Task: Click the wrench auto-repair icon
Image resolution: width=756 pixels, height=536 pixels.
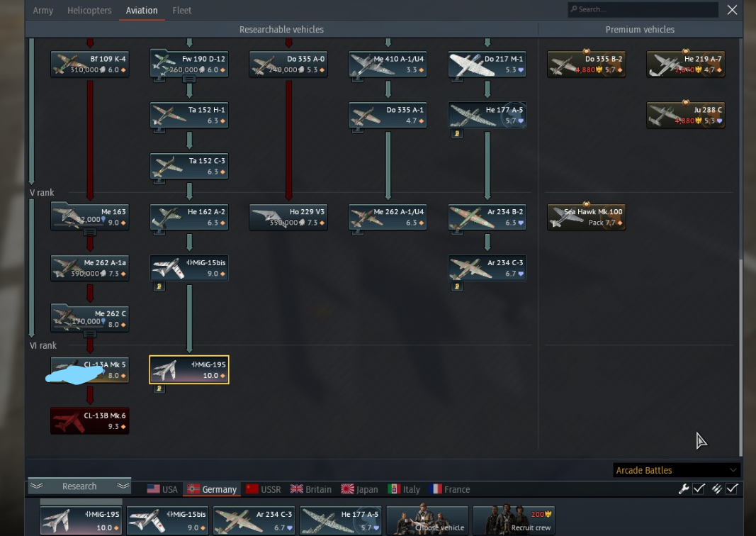Action: pos(684,488)
